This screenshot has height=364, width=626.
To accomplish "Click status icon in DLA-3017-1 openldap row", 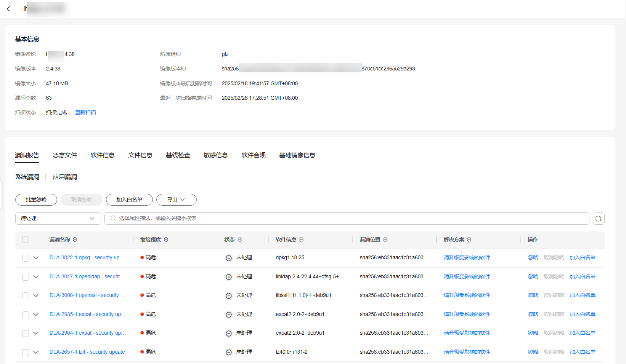I will click(x=229, y=277).
